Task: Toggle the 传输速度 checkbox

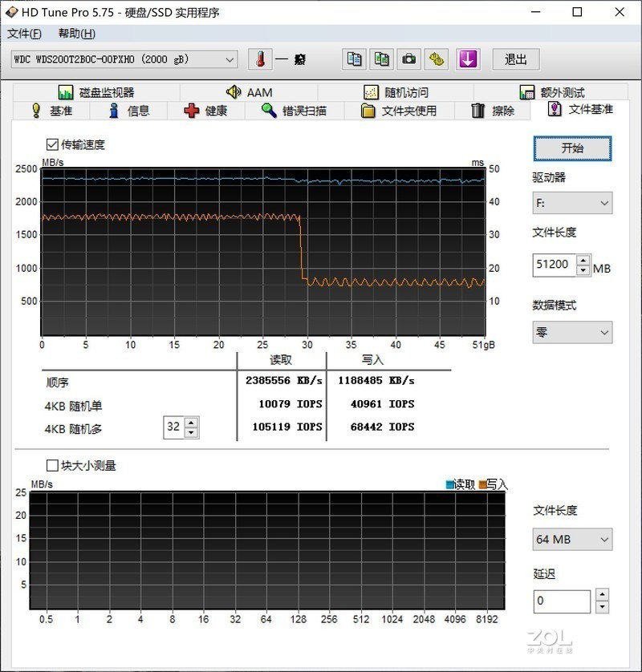Action: pos(53,144)
